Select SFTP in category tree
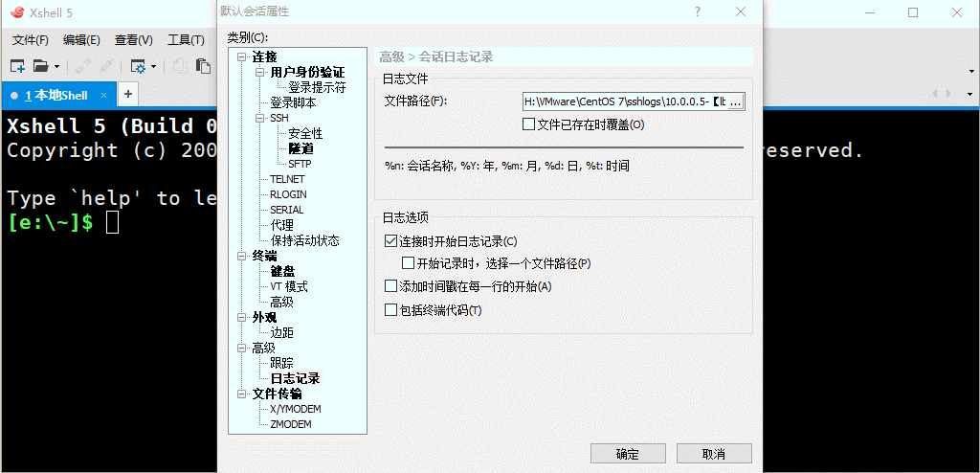Viewport: 980px width, 473px height. coord(300,164)
